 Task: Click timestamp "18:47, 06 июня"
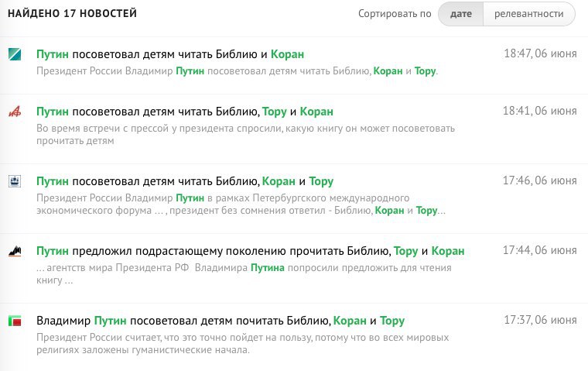pyautogui.click(x=540, y=53)
